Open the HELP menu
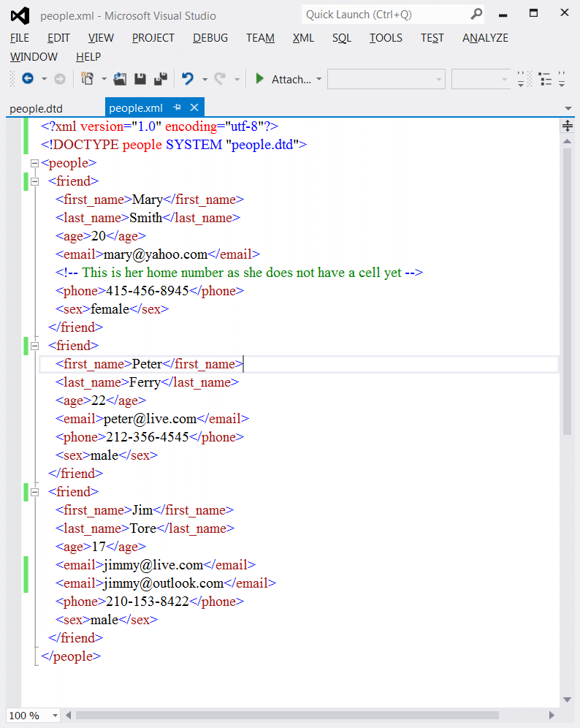 [88, 56]
